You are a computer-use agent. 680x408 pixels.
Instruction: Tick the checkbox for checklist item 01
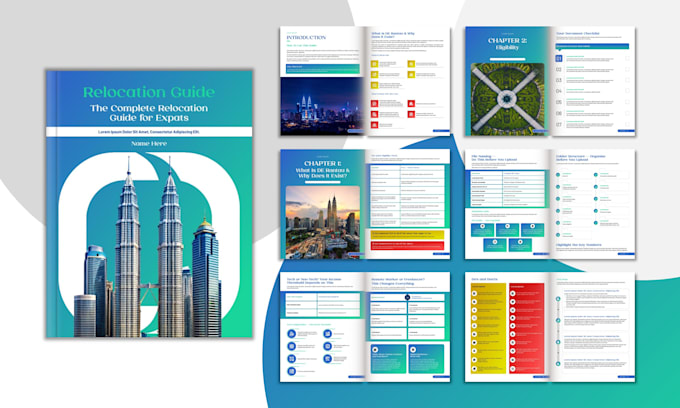[627, 58]
